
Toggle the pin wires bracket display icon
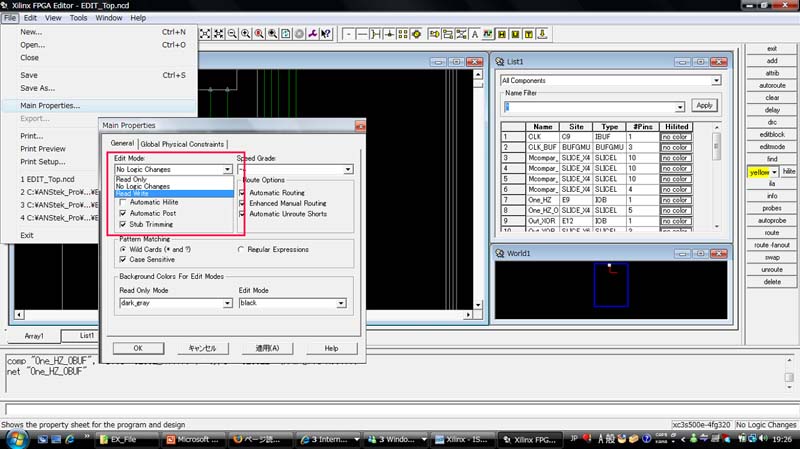click(376, 34)
